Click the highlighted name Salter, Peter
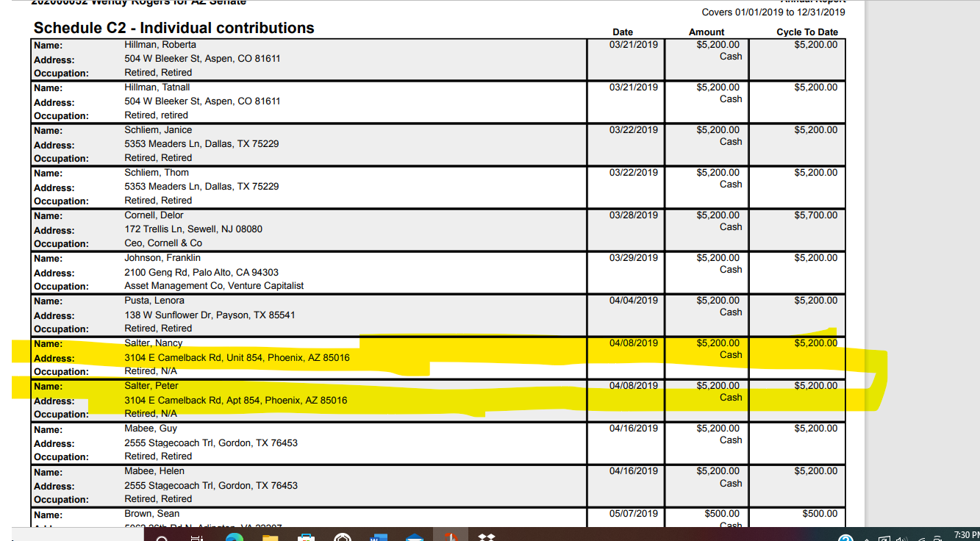Image resolution: width=980 pixels, height=541 pixels. coord(151,385)
